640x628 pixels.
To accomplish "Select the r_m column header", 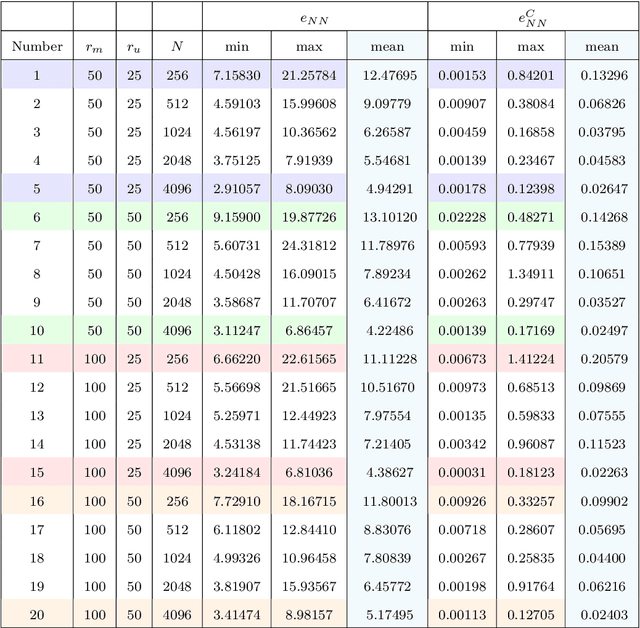I will pos(94,46).
